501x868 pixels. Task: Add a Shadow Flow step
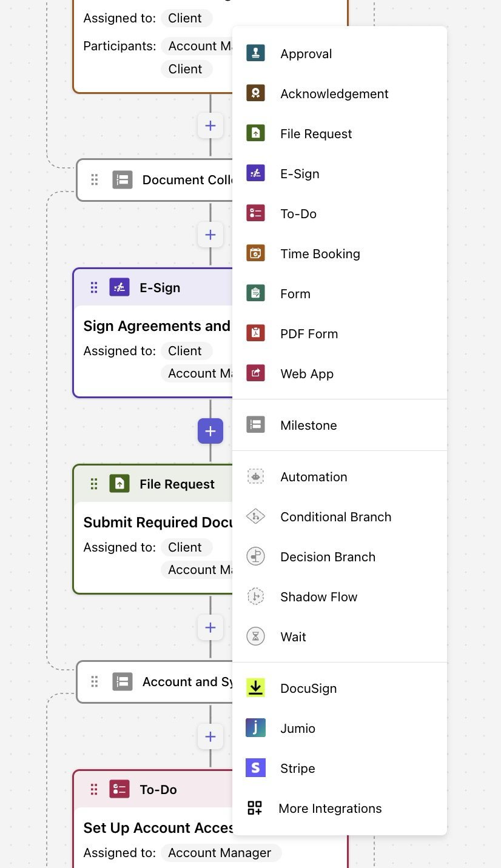tap(318, 597)
